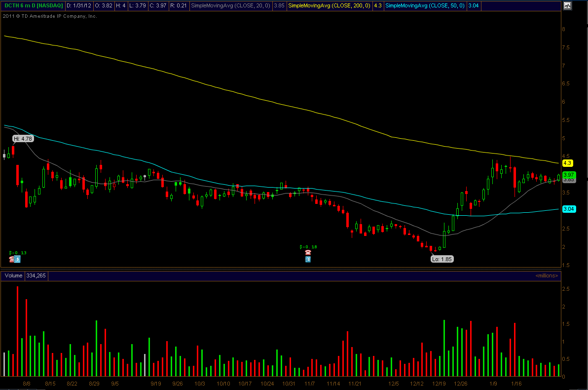Click the Hi: 4.78 price bubble
This screenshot has width=588, height=390.
click(x=23, y=139)
